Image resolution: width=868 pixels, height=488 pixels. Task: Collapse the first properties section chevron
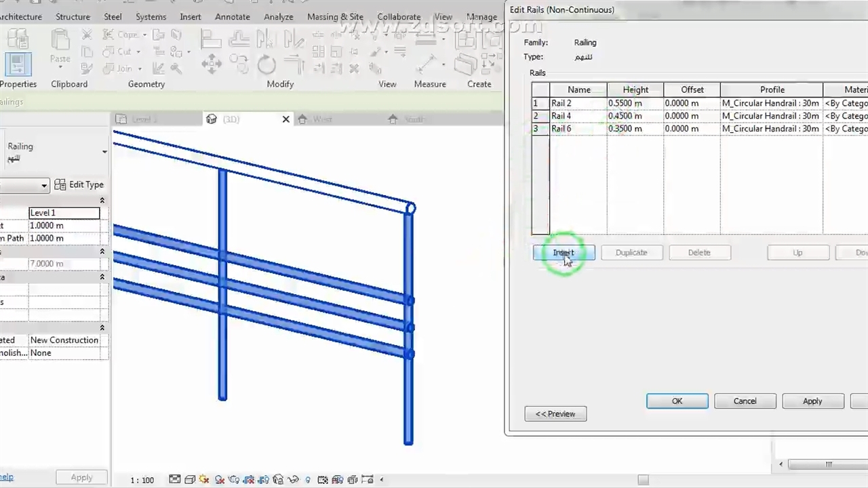[x=102, y=201]
